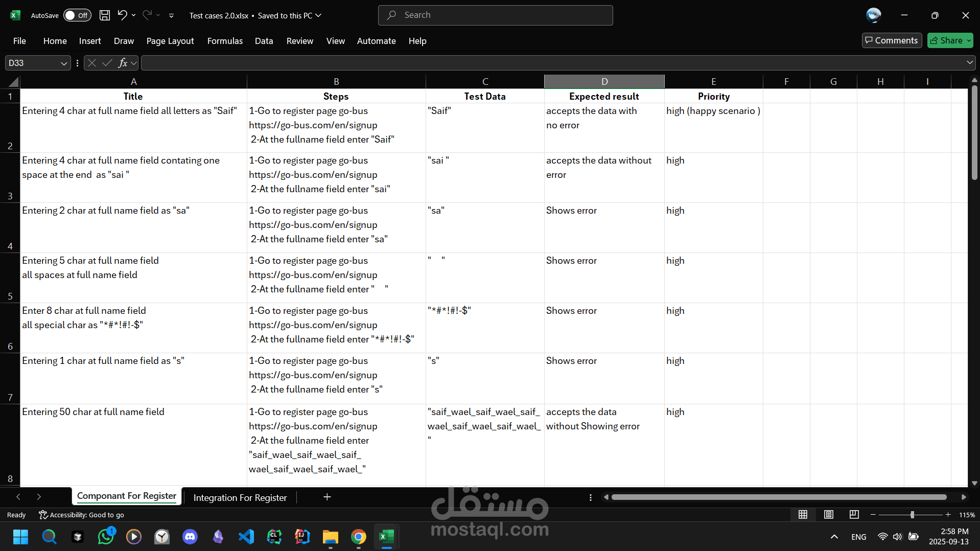Click the Name Box showing D33
The image size is (980, 551).
coord(32,63)
